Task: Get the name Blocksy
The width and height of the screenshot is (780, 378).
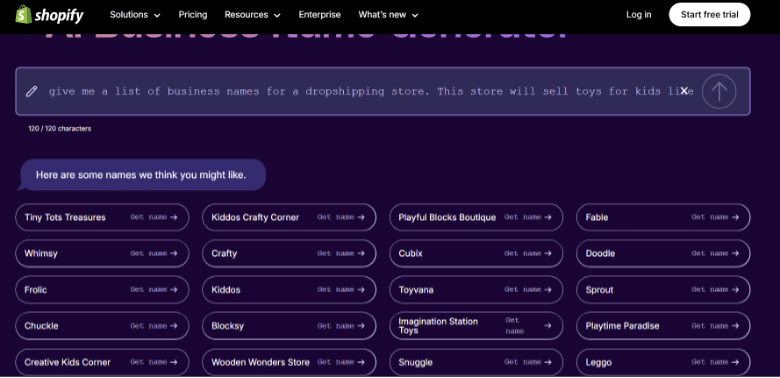Action: pos(289,326)
